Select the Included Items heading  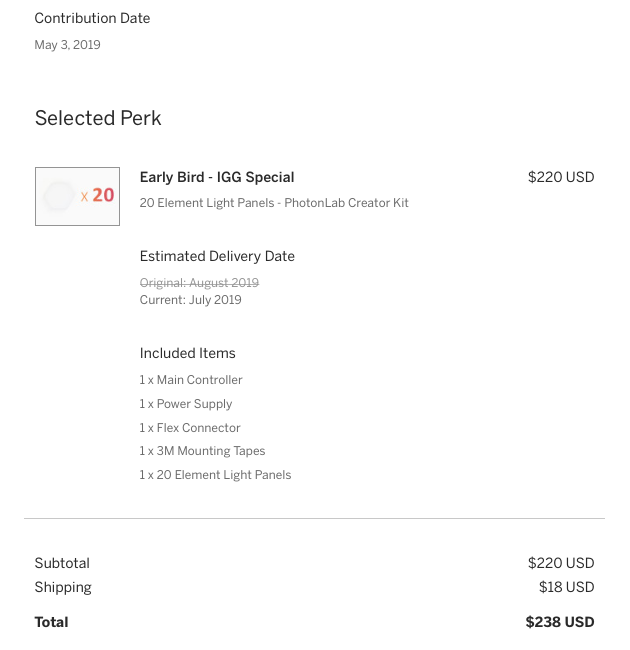187,353
